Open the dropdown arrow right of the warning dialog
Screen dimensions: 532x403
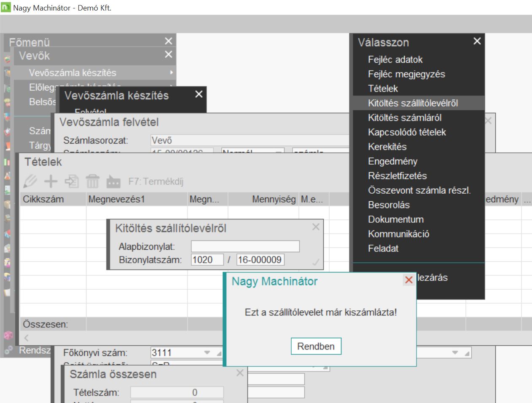point(455,352)
